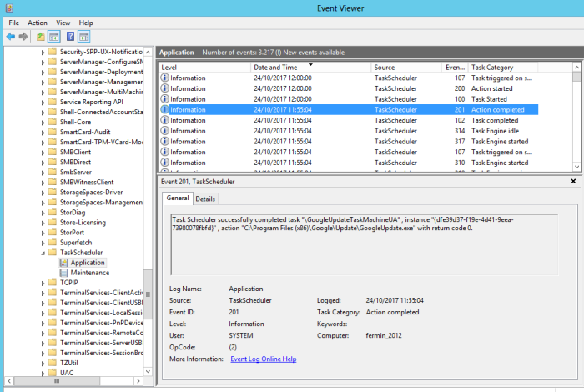Image resolution: width=584 pixels, height=392 pixels.
Task: Click the tree scroll down arrow
Action: [148, 371]
